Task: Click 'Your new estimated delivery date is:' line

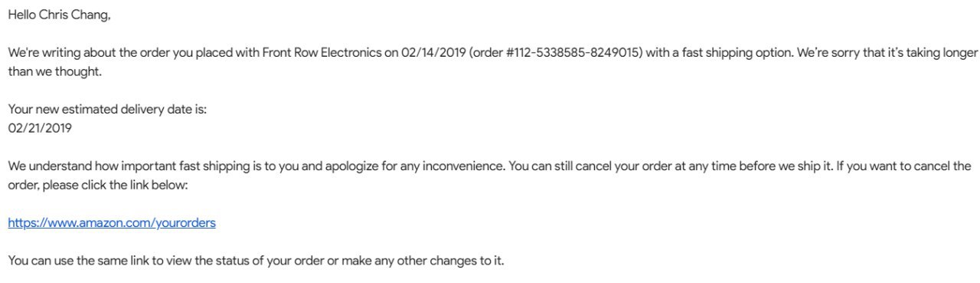Action: point(107,110)
